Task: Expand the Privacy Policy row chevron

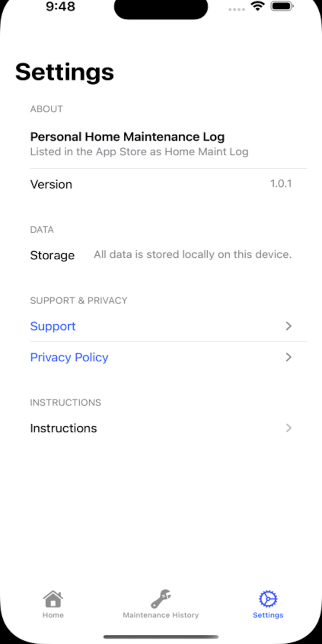Action: [289, 357]
